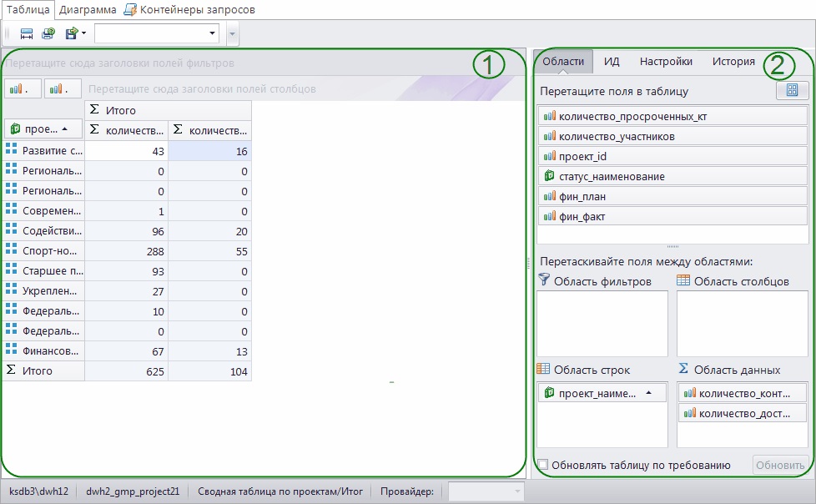
Task: Open toolbar overflow options arrow
Action: pyautogui.click(x=232, y=33)
